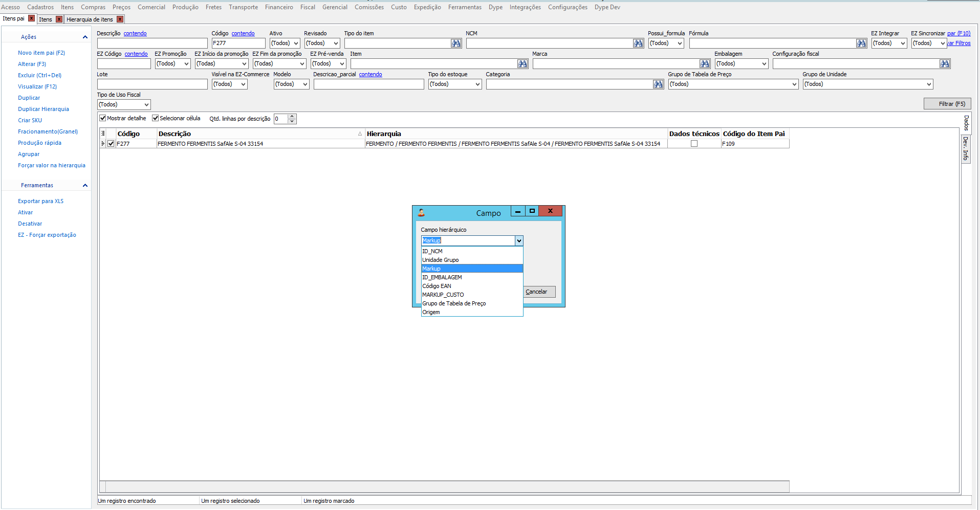The image size is (980, 510).
Task: Click the EZ - Forçar exportação link
Action: point(47,235)
